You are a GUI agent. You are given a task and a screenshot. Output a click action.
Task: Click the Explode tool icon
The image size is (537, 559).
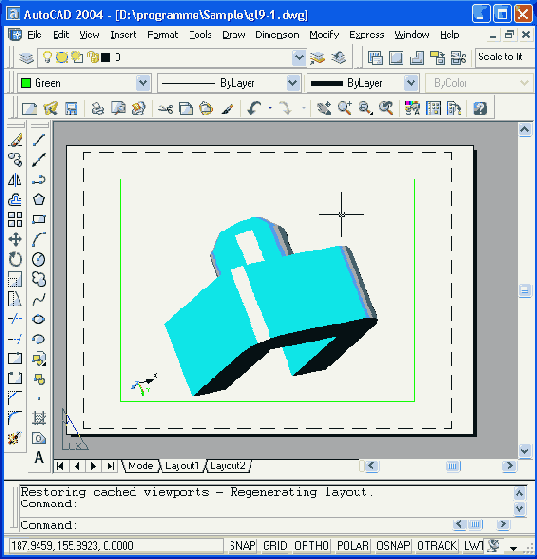click(15, 438)
